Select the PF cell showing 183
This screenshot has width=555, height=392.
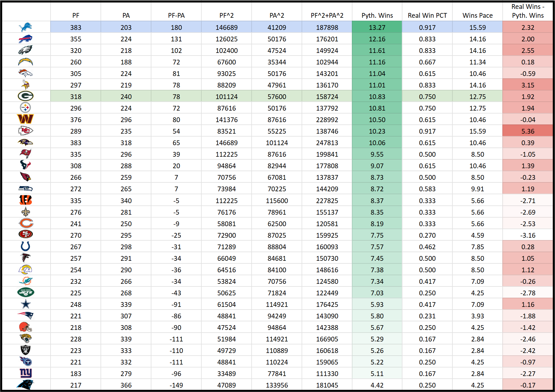coord(76,373)
